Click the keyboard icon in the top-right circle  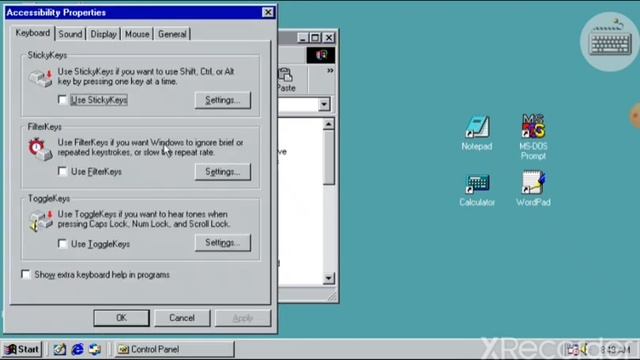coord(610,42)
